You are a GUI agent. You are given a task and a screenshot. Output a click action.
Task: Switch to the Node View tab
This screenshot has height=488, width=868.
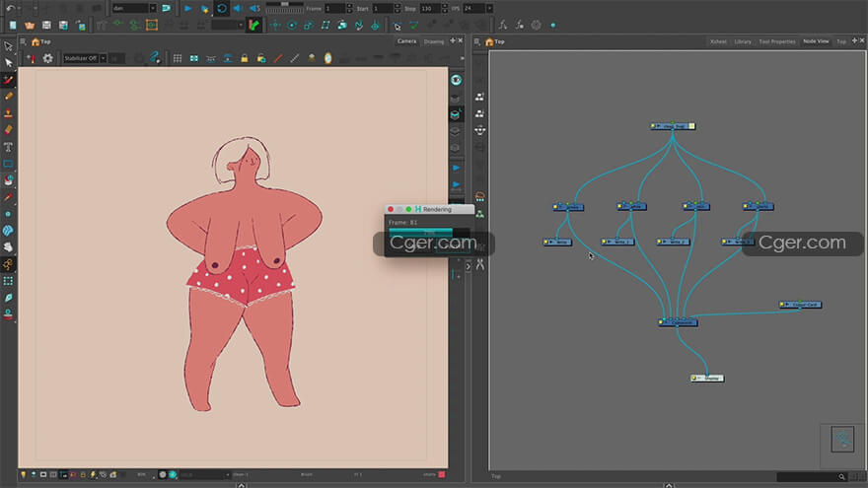(816, 41)
